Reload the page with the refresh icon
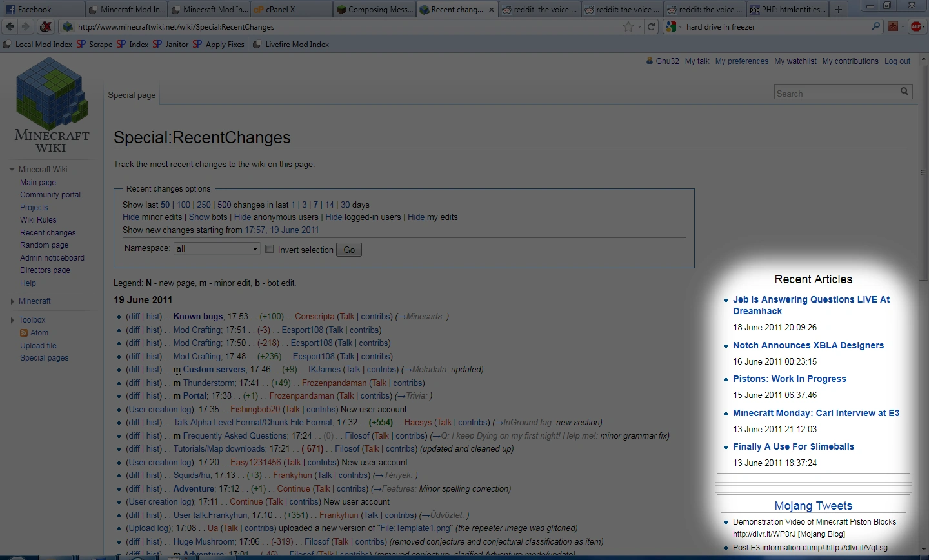This screenshot has height=560, width=929. click(x=652, y=26)
